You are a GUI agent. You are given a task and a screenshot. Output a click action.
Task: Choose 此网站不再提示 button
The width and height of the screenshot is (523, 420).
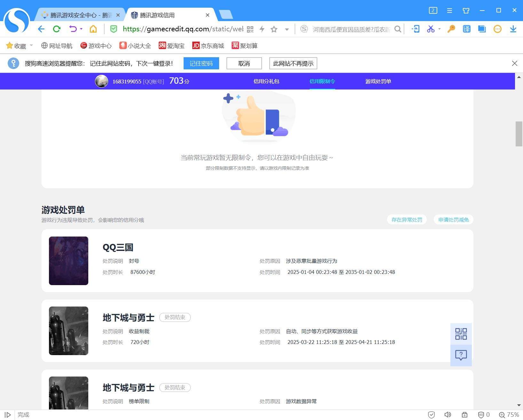[293, 63]
